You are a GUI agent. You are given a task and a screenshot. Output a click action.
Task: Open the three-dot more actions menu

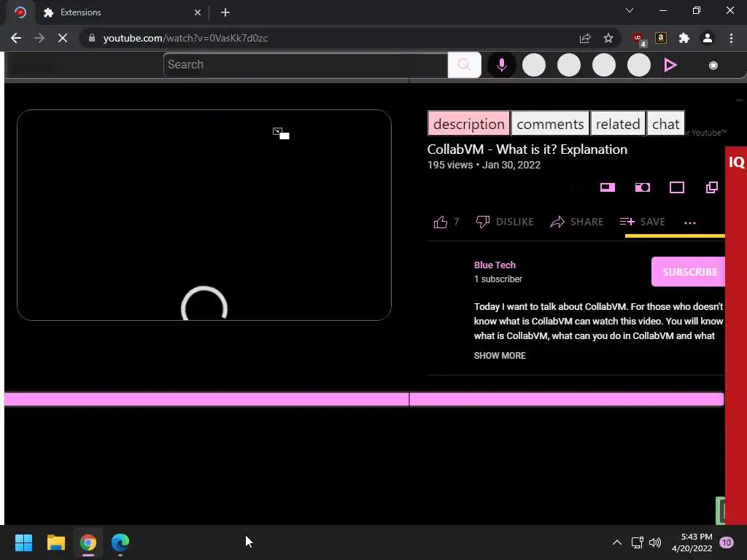pos(690,222)
